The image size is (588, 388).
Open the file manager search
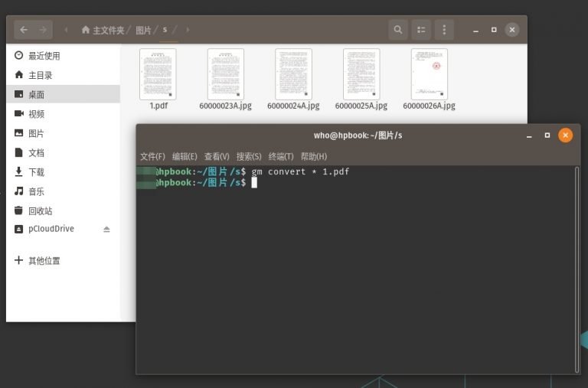pyautogui.click(x=397, y=30)
